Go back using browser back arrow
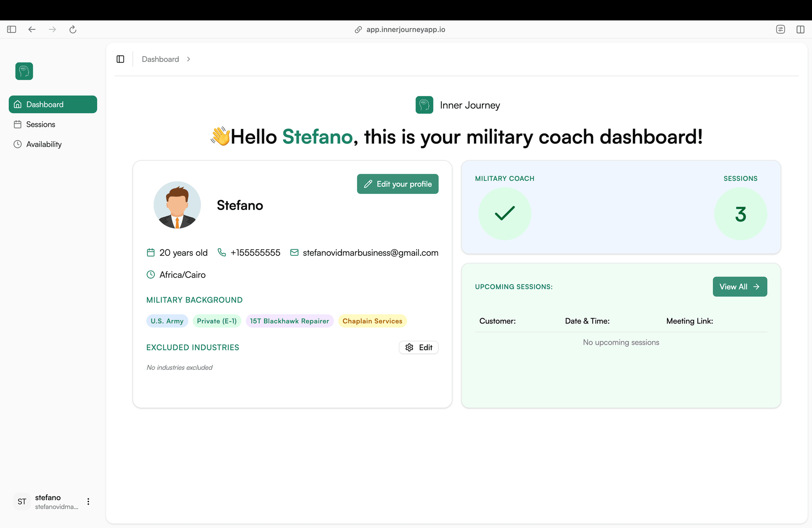This screenshot has width=812, height=528. [32, 29]
